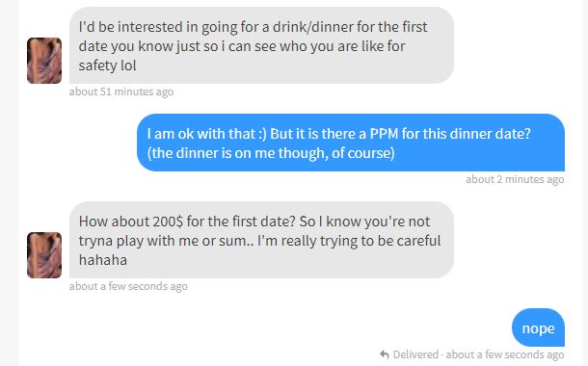This screenshot has height=366, width=588.
Task: Open sender's avatar next to first message
Action: pos(44,61)
